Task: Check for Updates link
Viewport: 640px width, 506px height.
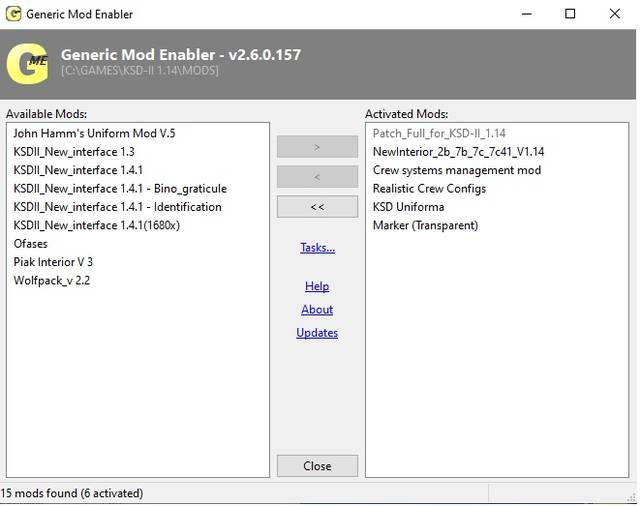Action: click(317, 333)
